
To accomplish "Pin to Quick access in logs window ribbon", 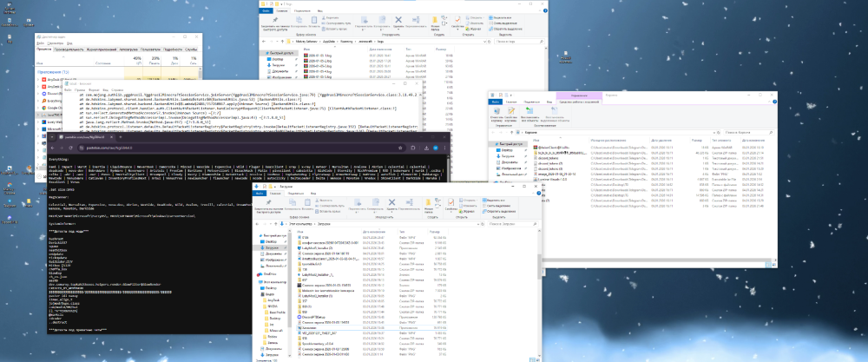I will (275, 23).
